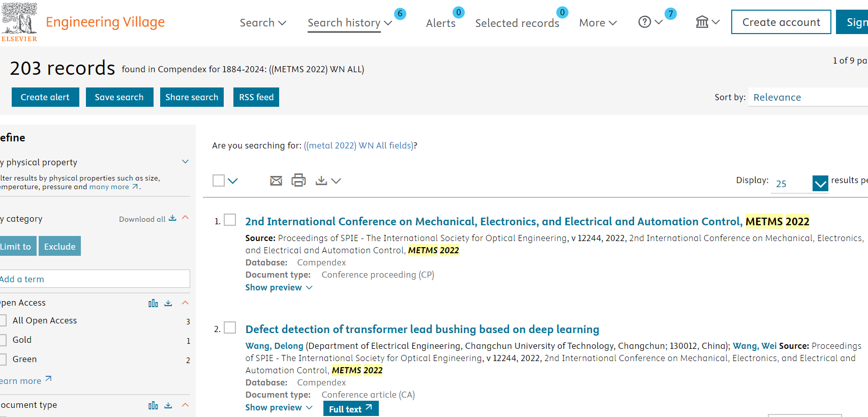Collapse the Document type filter section
The image size is (868, 417).
(185, 405)
